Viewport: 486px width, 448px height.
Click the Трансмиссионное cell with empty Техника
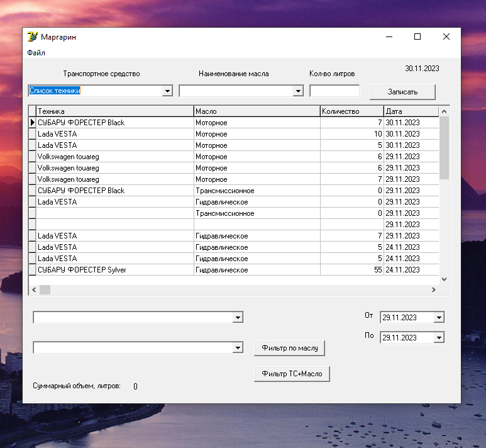[x=257, y=213]
